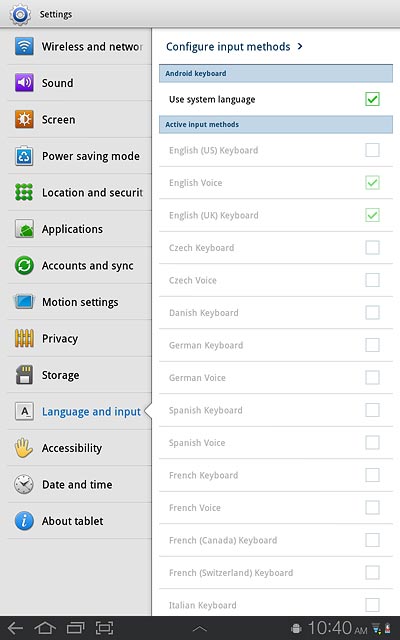Expand the bottom bar up-arrow
Viewport: 400px width, 640px height.
(x=200, y=629)
